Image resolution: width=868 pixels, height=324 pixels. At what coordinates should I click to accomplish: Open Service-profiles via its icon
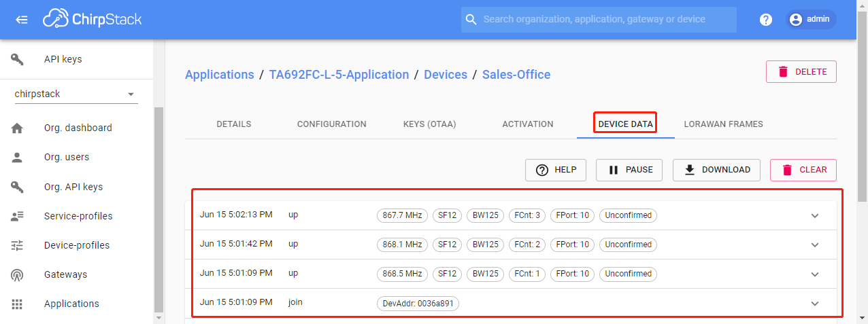tap(18, 216)
